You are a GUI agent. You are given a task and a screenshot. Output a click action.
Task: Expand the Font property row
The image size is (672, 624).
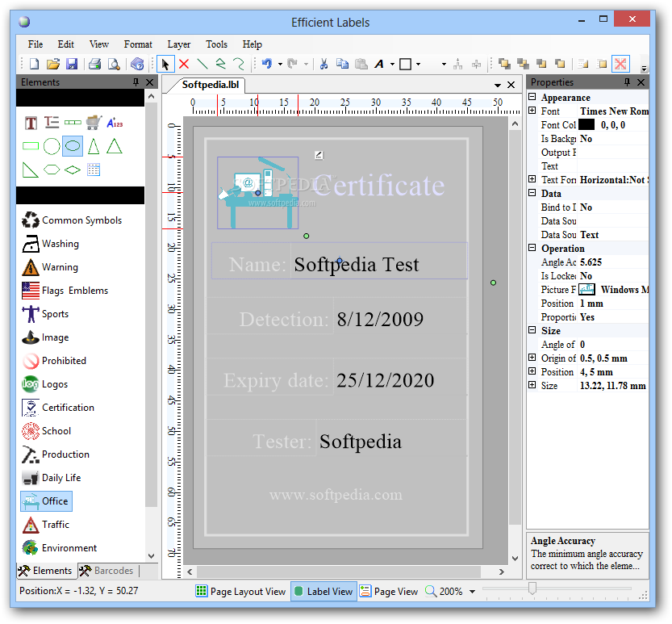(532, 111)
